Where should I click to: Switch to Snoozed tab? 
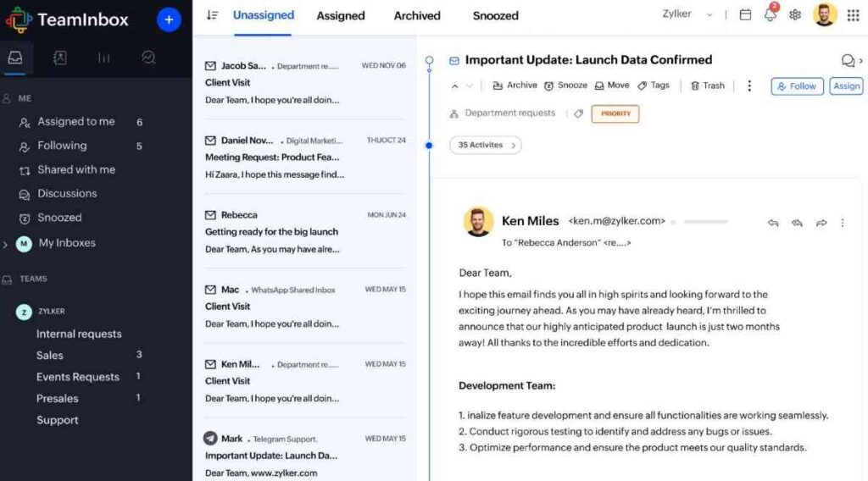click(495, 16)
